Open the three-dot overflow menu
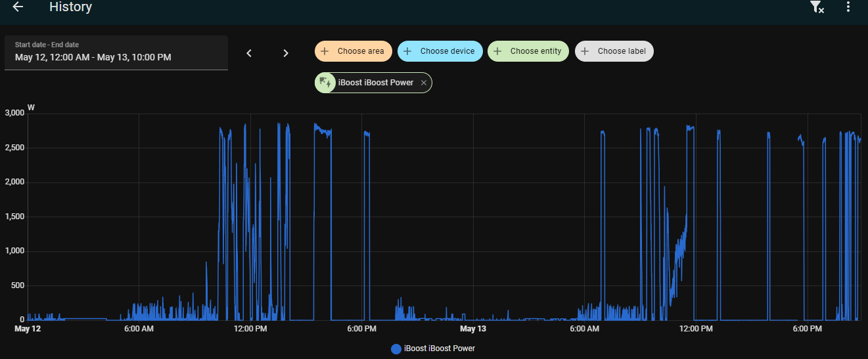The width and height of the screenshot is (868, 359). click(x=848, y=7)
